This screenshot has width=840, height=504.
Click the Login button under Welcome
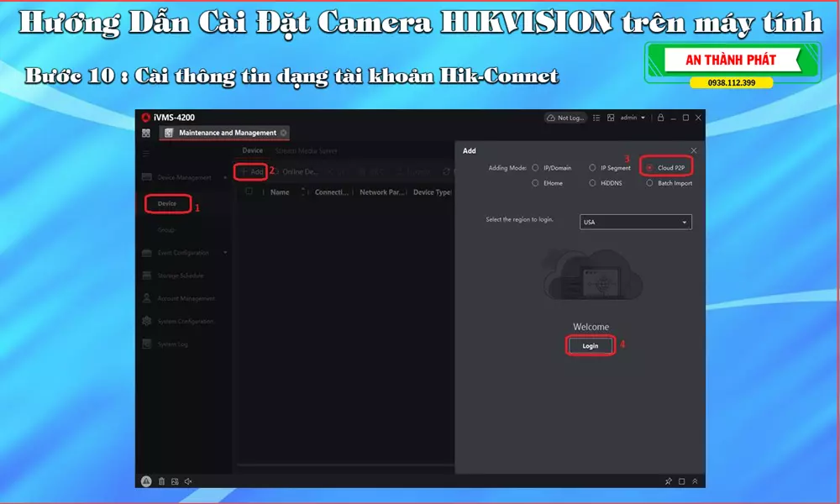point(591,346)
